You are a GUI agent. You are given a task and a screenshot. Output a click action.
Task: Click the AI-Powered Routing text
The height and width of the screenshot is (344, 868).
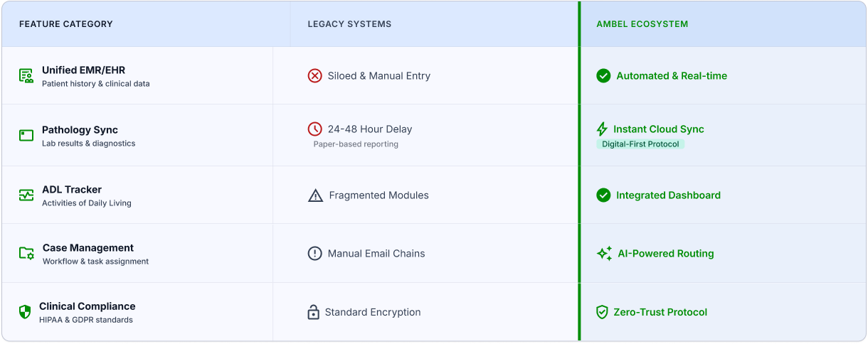tap(666, 253)
